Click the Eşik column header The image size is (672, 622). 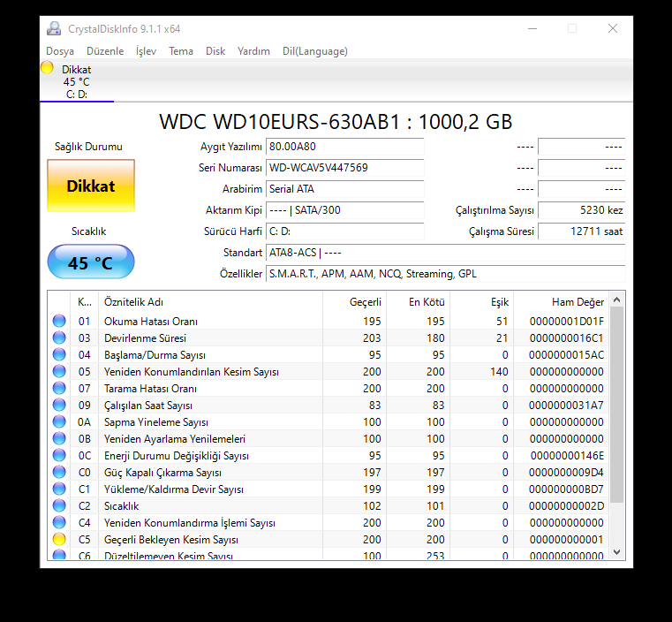[482, 302]
